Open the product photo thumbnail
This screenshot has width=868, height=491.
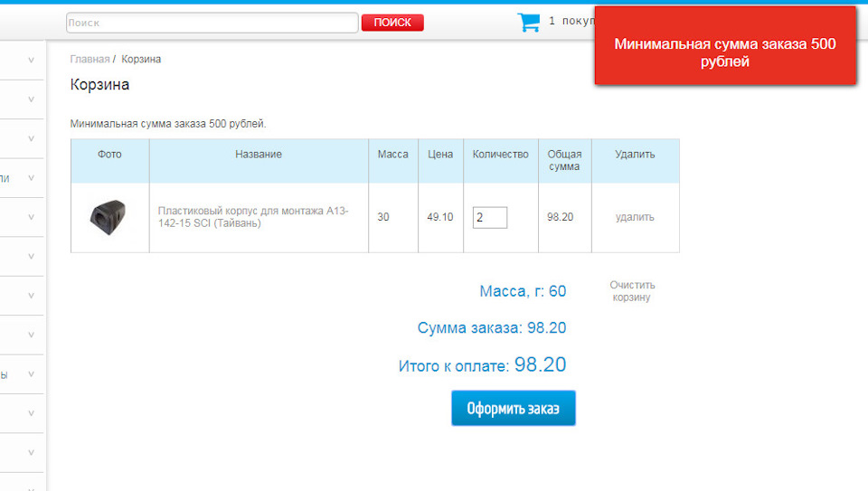tap(108, 217)
